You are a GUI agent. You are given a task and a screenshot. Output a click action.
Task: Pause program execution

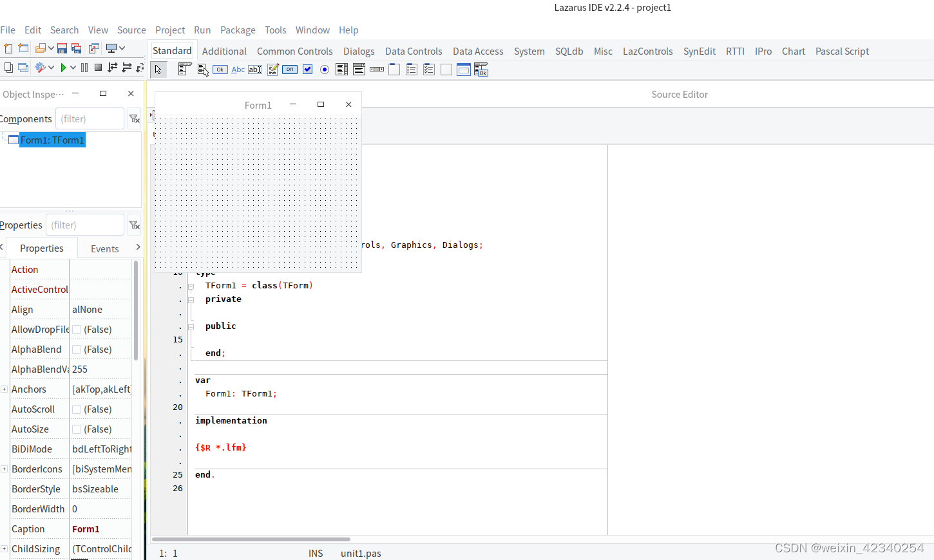[84, 68]
